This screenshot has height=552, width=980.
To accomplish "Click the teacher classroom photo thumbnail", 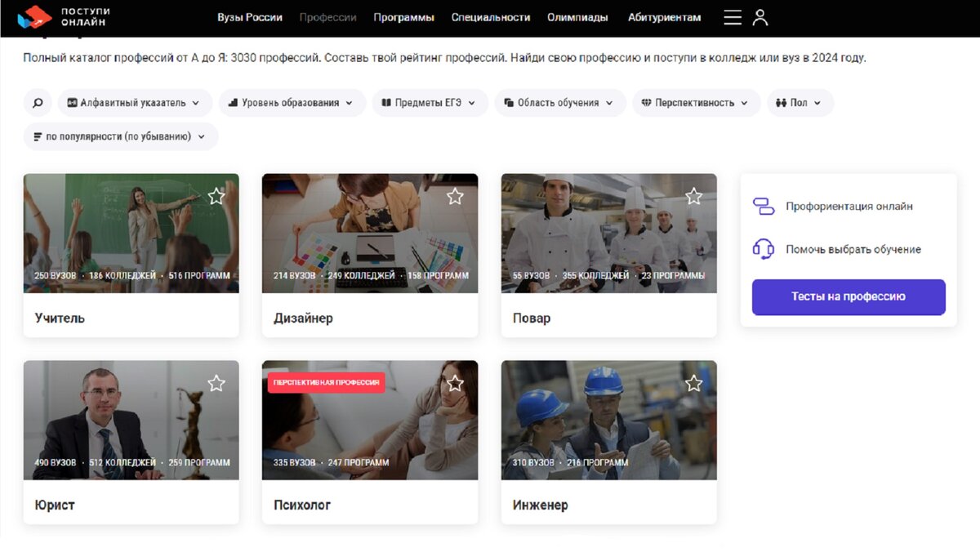I will 131,233.
